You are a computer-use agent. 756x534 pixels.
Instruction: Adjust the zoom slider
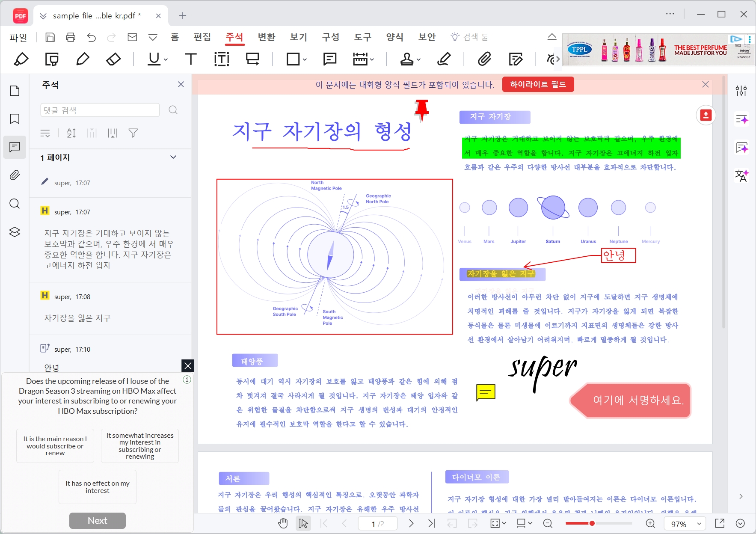tap(592, 523)
